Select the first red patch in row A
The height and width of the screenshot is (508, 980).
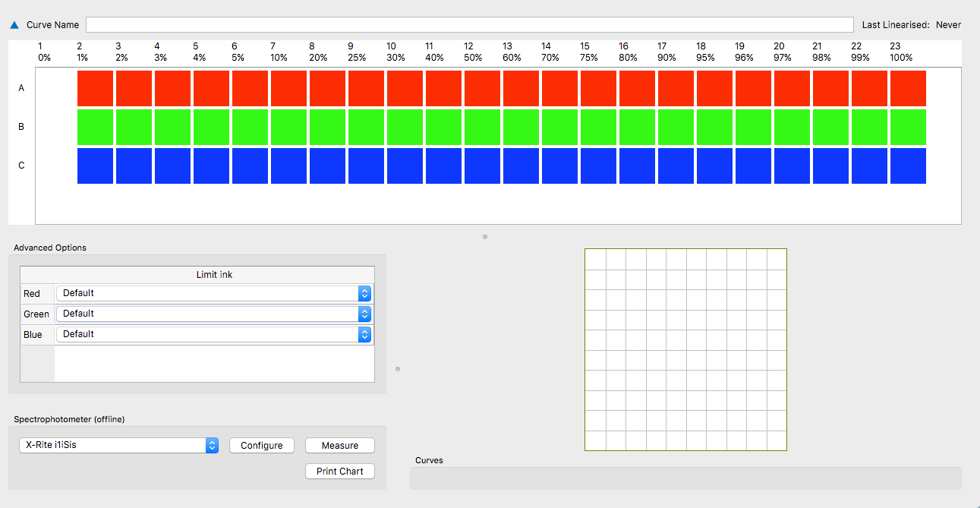click(x=95, y=88)
